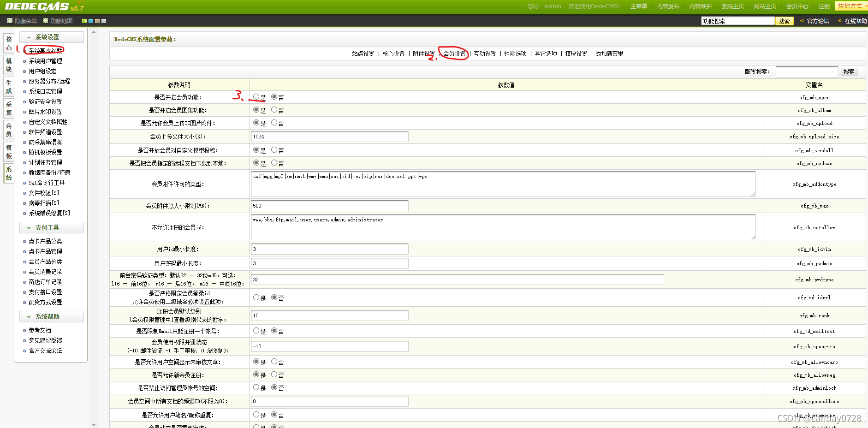Select 是 for 是否开启会员功能
The height and width of the screenshot is (428, 868).
(x=256, y=97)
